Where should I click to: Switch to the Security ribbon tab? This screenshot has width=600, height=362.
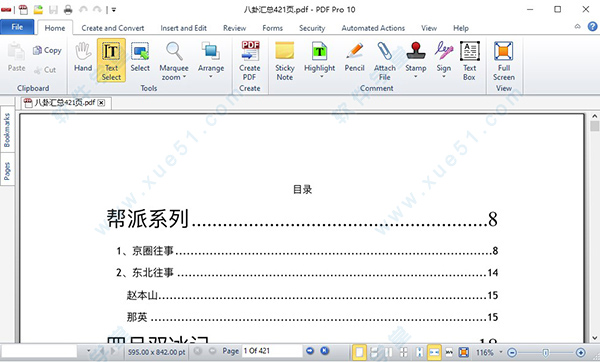pyautogui.click(x=312, y=28)
